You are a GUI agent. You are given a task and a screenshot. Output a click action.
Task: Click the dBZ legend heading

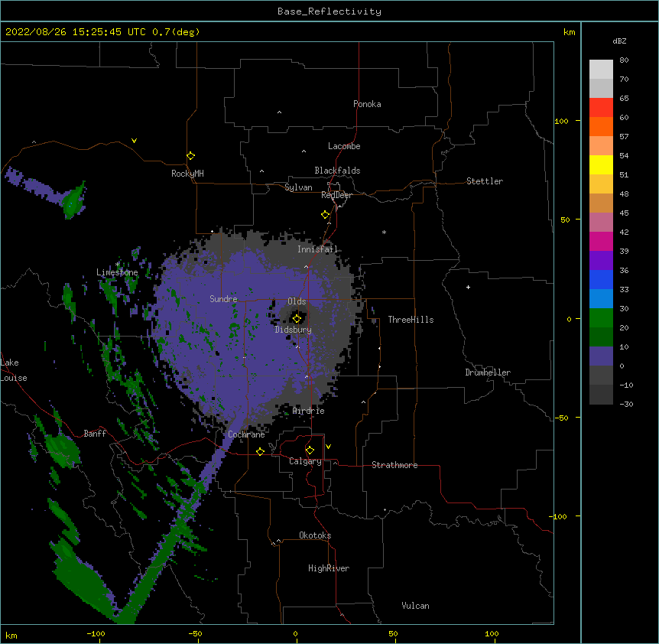click(x=619, y=41)
